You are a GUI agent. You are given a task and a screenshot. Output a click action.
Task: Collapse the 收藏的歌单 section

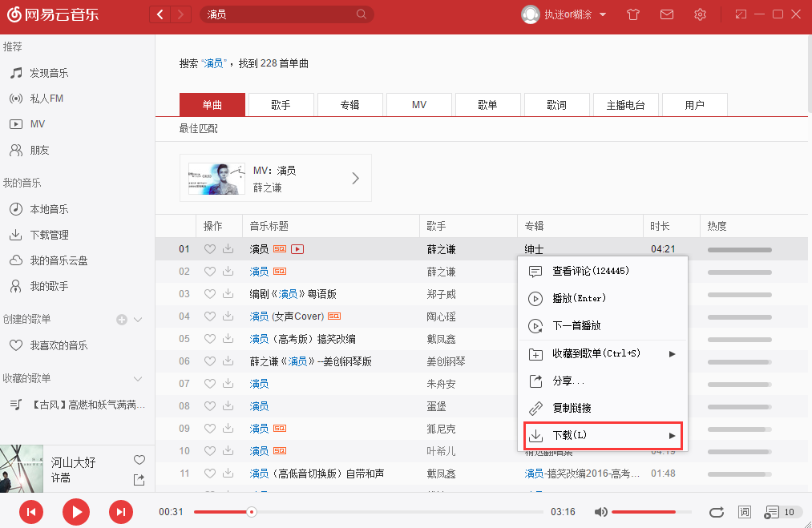click(140, 378)
